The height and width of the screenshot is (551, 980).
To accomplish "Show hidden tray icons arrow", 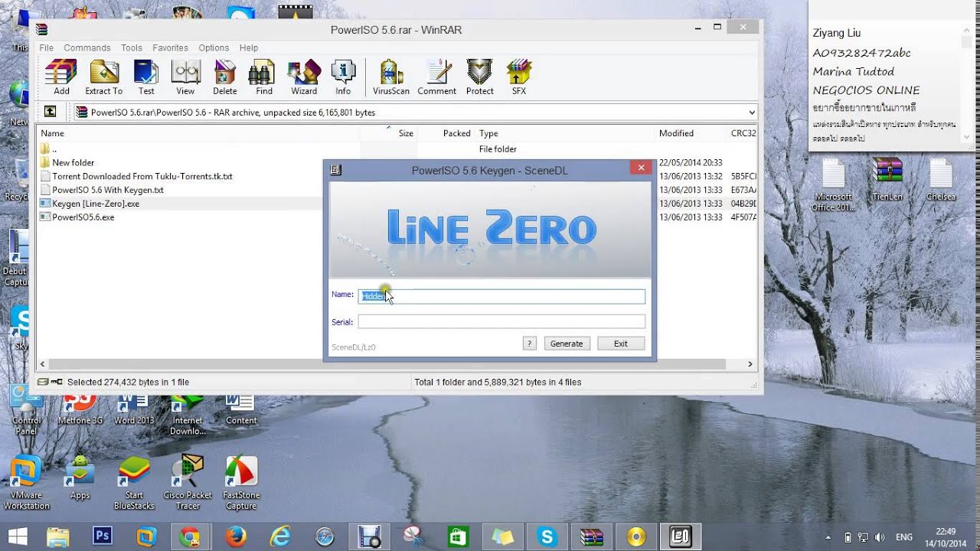I will click(828, 537).
